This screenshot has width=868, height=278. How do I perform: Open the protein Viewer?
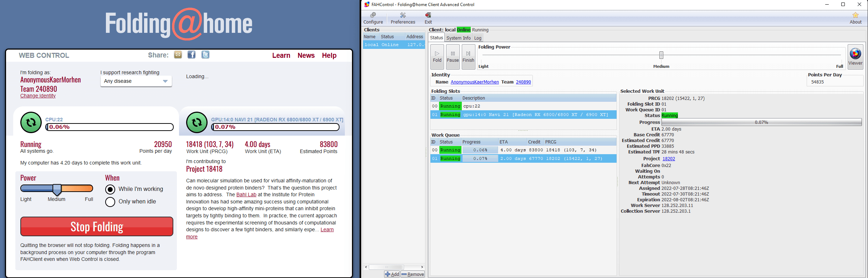tap(855, 57)
